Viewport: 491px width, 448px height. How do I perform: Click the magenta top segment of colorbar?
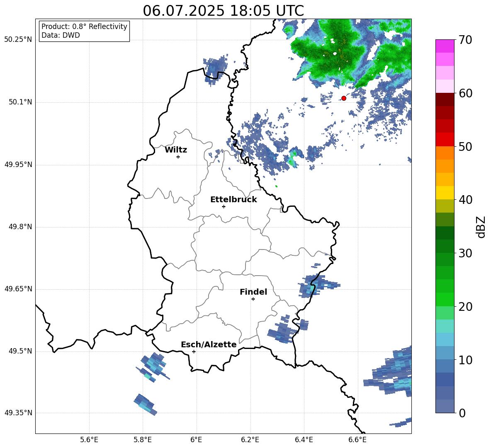445,46
